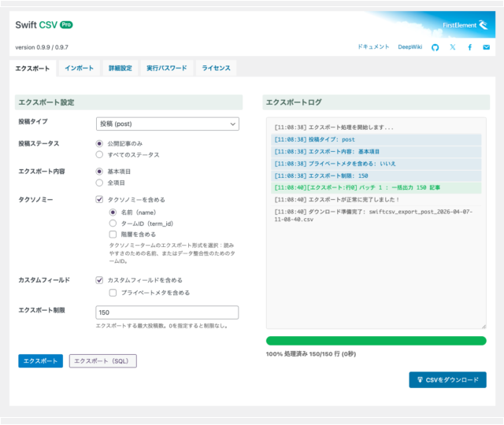Click the email envelope icon
This screenshot has width=504, height=425.
coord(487,47)
